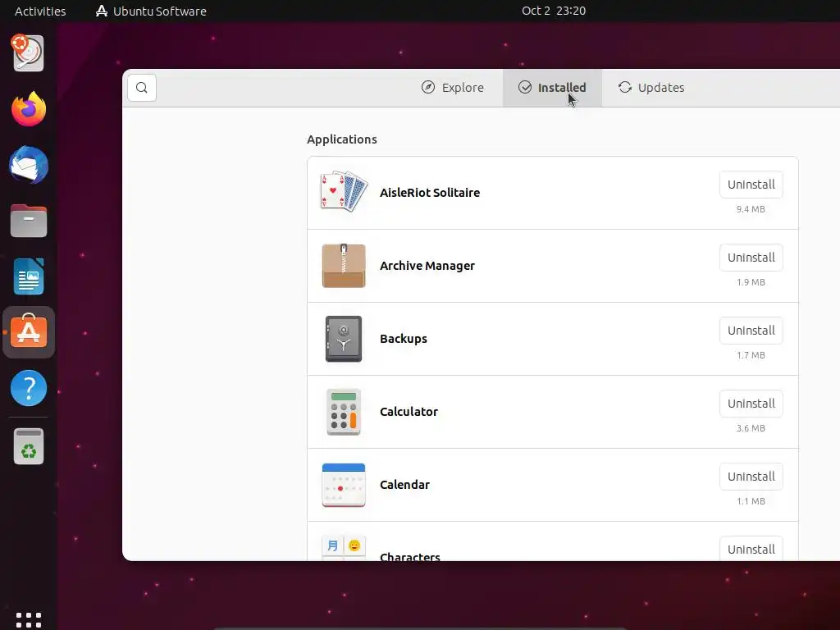Launch LibreOffice Writer from the dock
Screen dimensions: 840x630
29,276
